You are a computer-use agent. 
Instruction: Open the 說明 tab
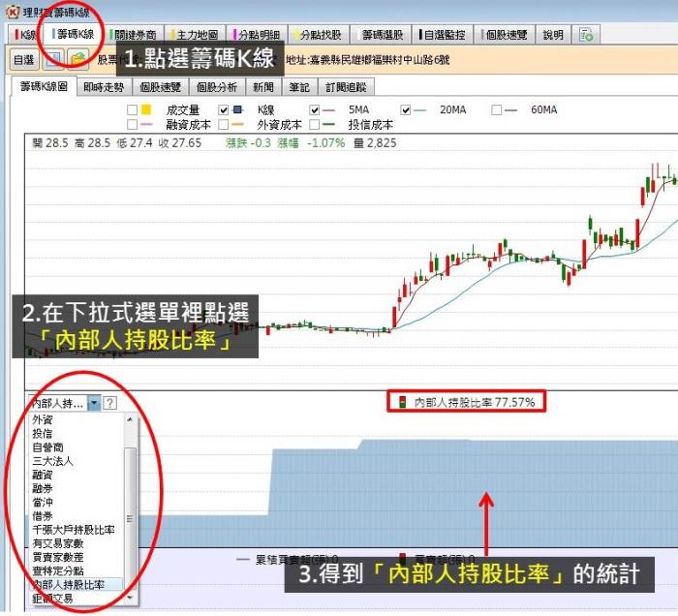pos(553,35)
